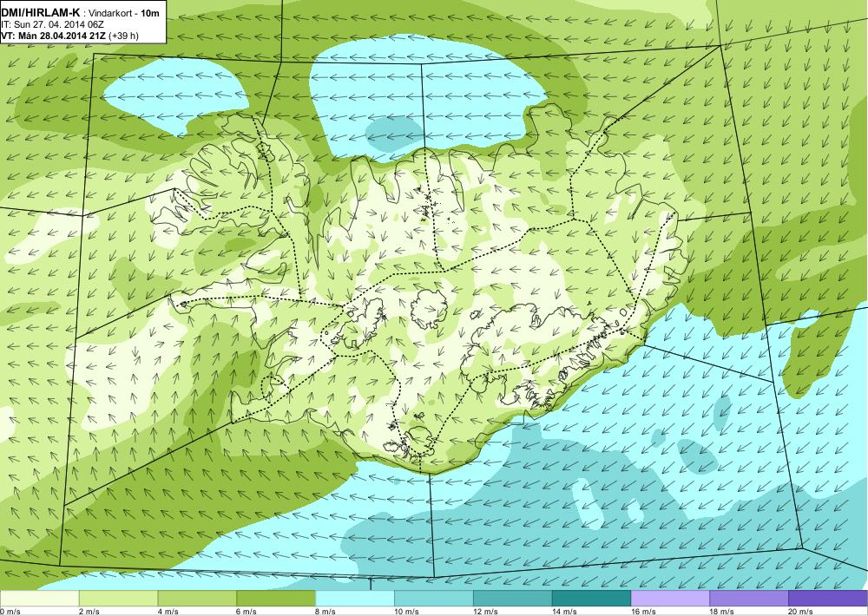Click the 12–14 m/s teal legend swatch
The image size is (868, 616).
coord(513,599)
